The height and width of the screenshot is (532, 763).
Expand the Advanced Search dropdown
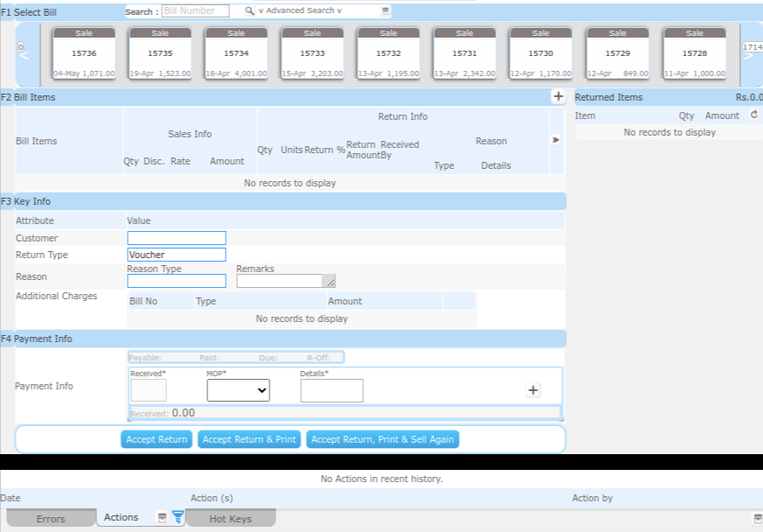point(301,11)
